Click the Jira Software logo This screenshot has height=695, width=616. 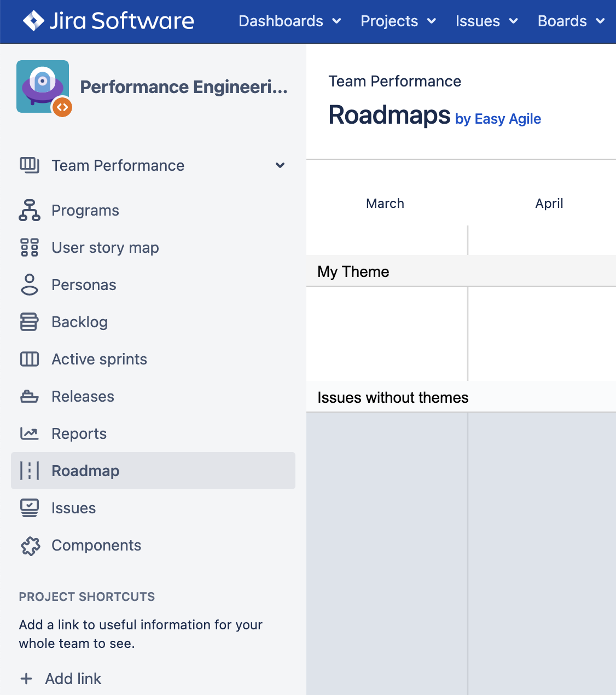[x=108, y=21]
